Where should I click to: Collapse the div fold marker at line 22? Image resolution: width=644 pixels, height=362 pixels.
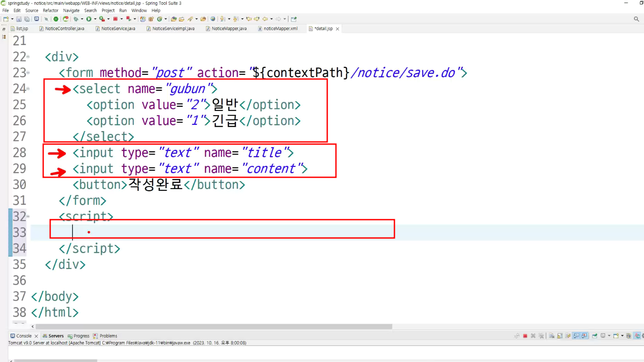point(28,56)
